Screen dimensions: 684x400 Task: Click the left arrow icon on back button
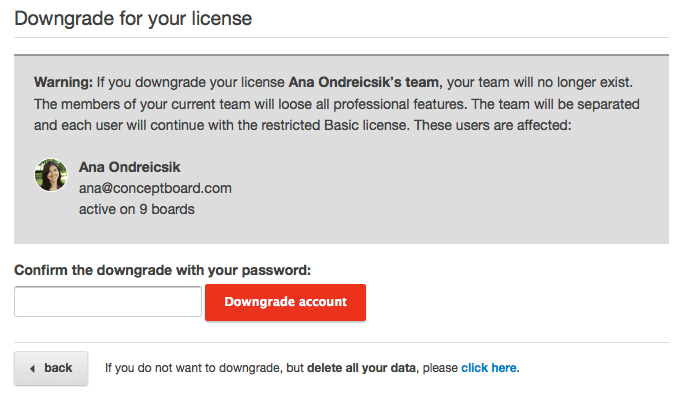click(x=32, y=369)
